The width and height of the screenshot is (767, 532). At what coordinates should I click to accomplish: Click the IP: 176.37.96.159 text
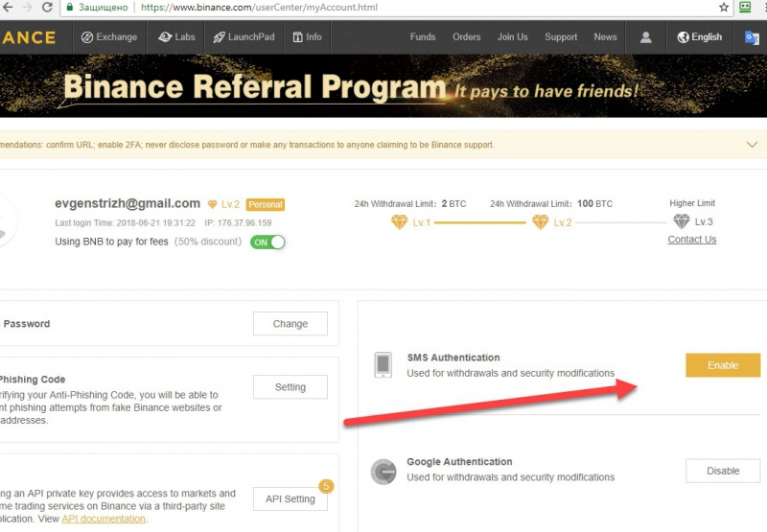coord(238,223)
